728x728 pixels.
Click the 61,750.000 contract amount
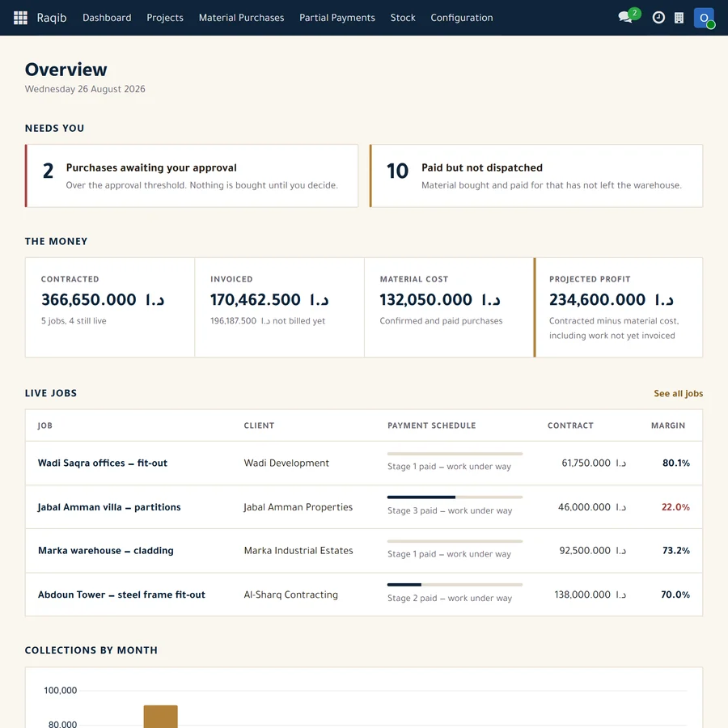[x=594, y=463]
